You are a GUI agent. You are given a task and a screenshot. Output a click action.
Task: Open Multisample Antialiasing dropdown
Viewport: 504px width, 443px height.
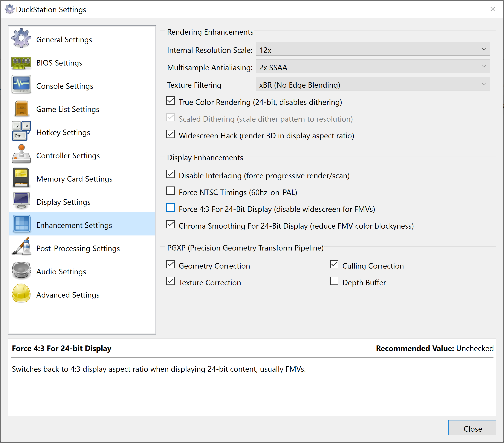click(373, 67)
